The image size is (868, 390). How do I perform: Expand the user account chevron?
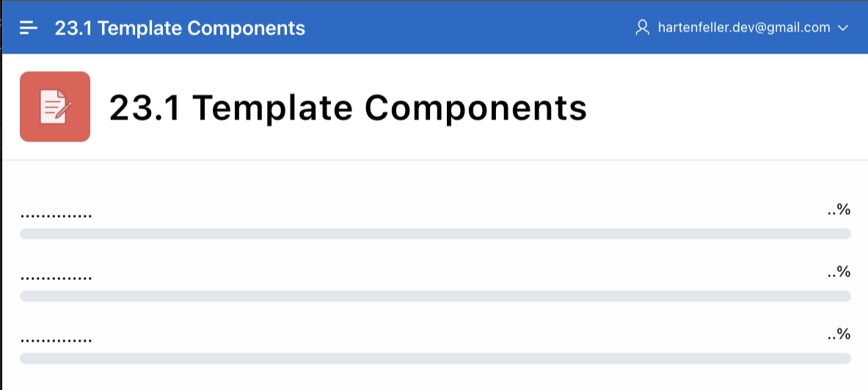pos(842,28)
